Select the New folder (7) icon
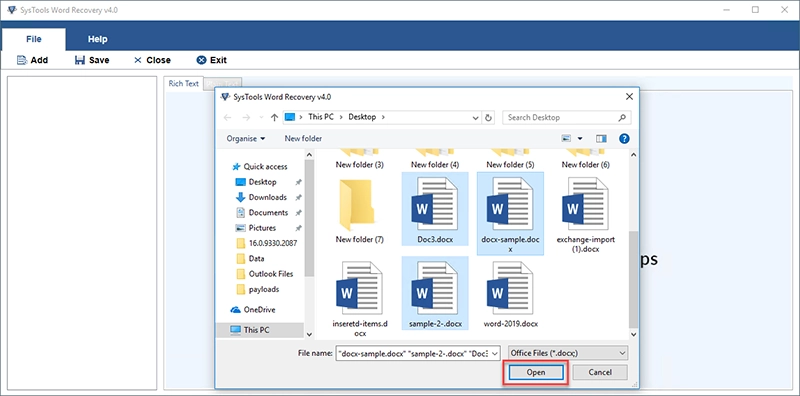The height and width of the screenshot is (396, 800). (x=360, y=206)
